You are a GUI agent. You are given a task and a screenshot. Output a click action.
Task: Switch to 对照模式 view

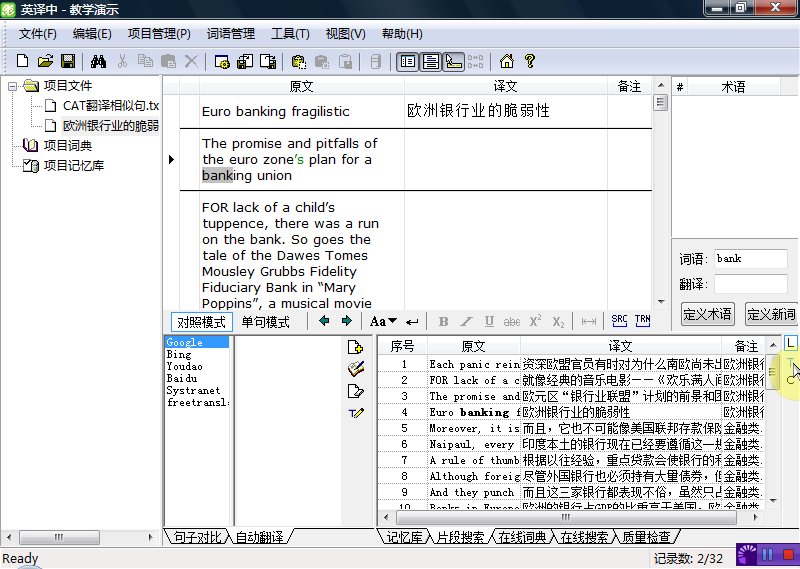202,322
